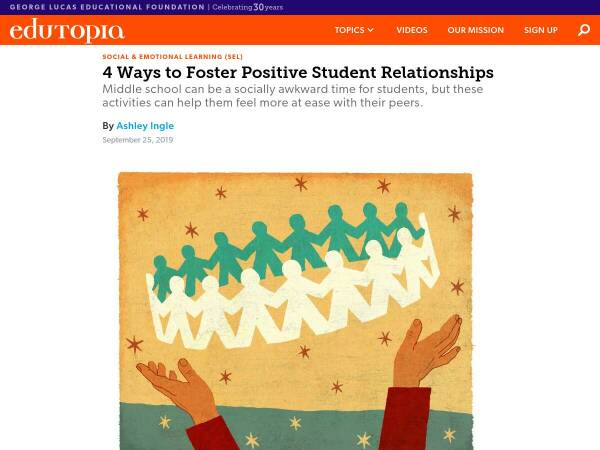Image resolution: width=600 pixels, height=450 pixels.
Task: Open the Topics menu
Action: click(354, 30)
